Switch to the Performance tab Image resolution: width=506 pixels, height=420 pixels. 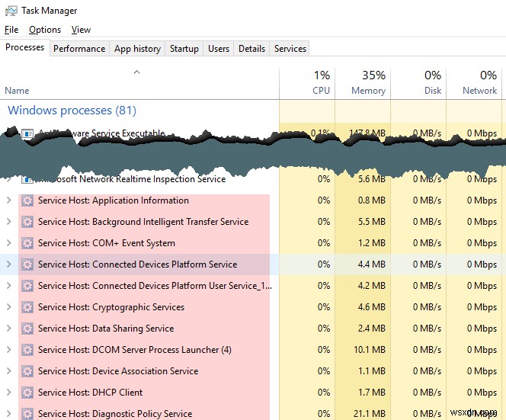79,49
